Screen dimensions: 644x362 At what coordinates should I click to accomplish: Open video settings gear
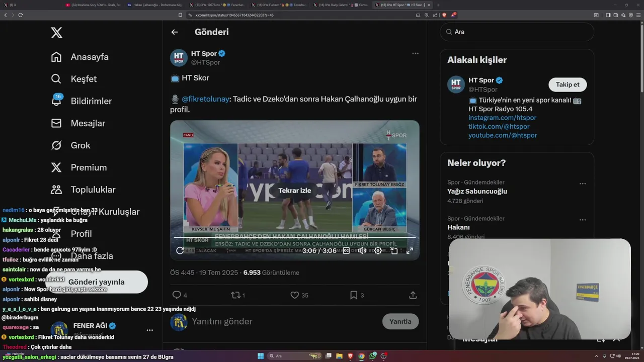click(x=378, y=250)
